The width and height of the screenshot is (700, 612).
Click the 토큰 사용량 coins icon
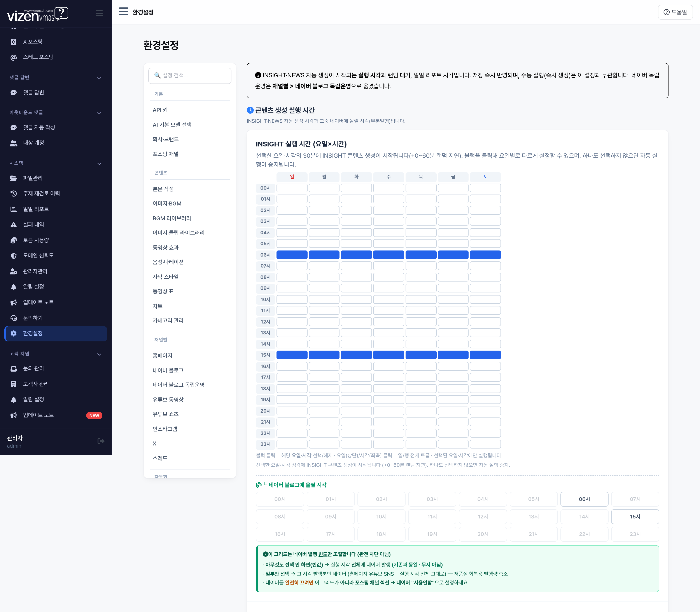(x=14, y=240)
